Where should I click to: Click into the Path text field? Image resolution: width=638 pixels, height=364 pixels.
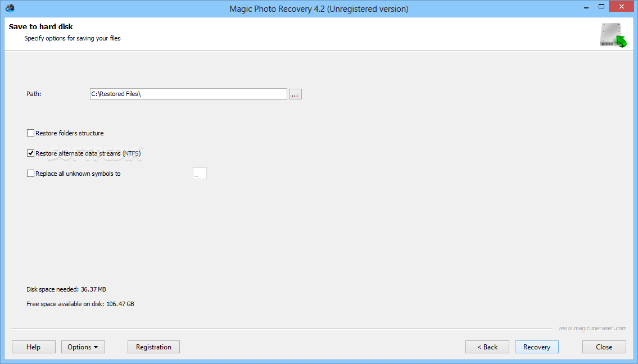coord(188,94)
